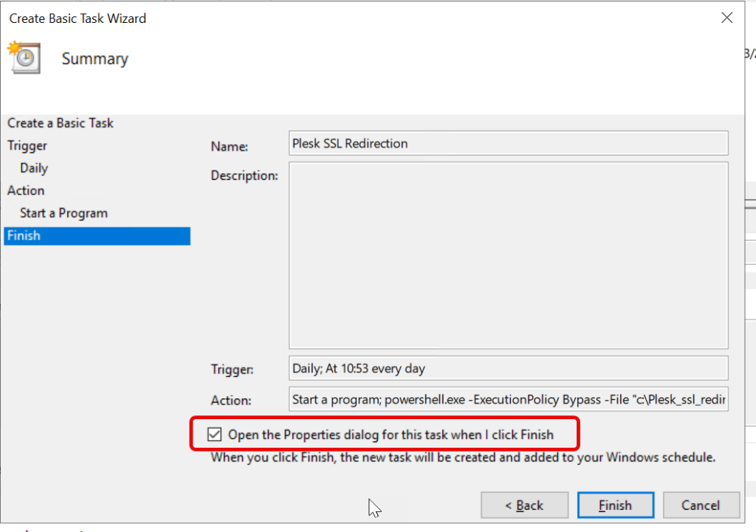
Task: Click the Summary heading text
Action: [95, 59]
